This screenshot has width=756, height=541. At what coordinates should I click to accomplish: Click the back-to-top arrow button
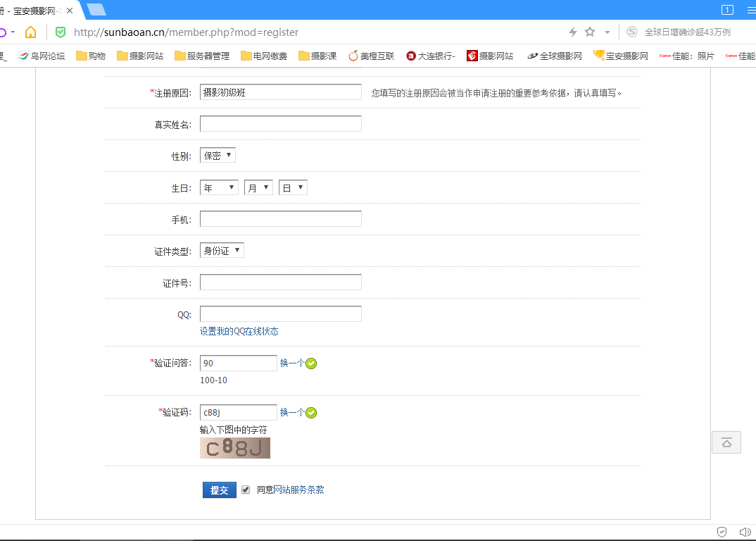tap(726, 442)
